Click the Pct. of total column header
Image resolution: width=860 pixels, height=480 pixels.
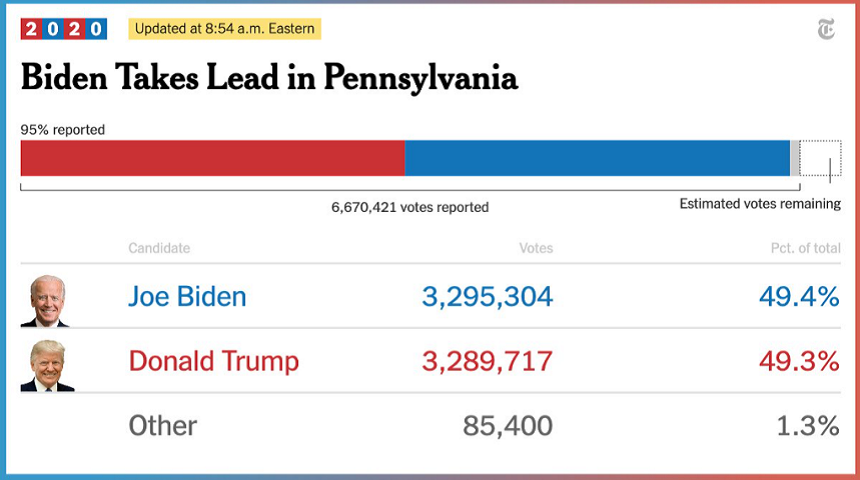point(797,248)
